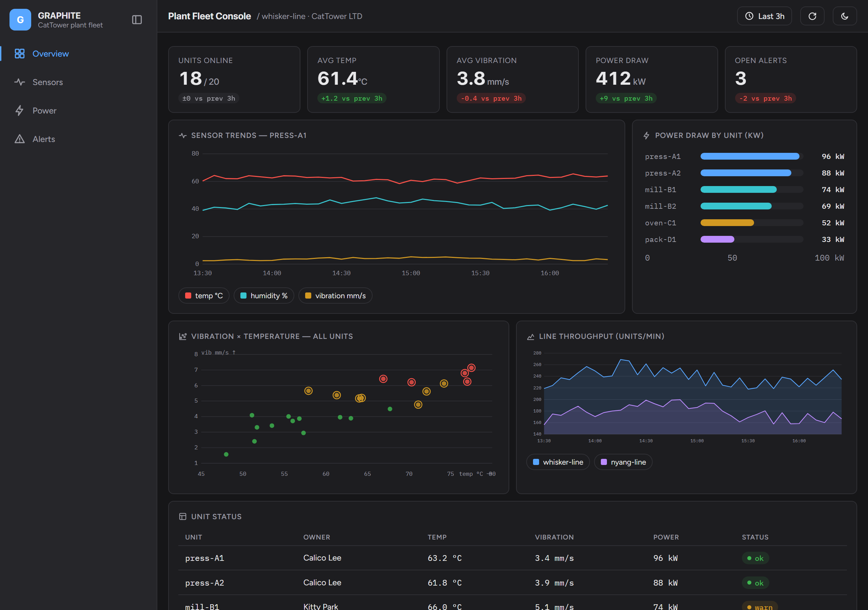Click the 96 kW label for press-A1 bar
The image size is (868, 610).
833,156
